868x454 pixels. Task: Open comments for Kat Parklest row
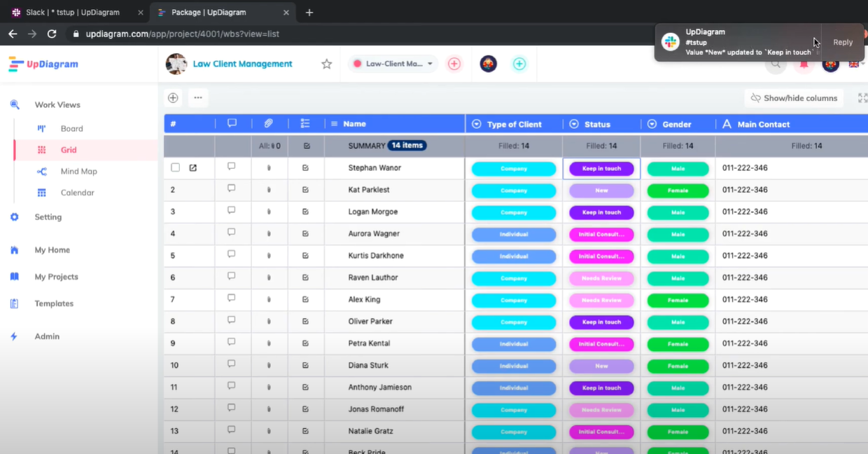(232, 189)
